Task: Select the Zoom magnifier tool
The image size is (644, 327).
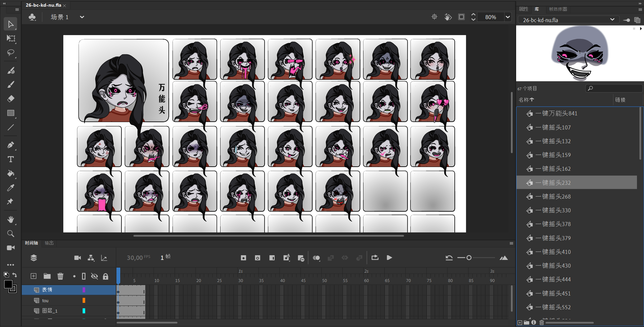Action: point(11,233)
